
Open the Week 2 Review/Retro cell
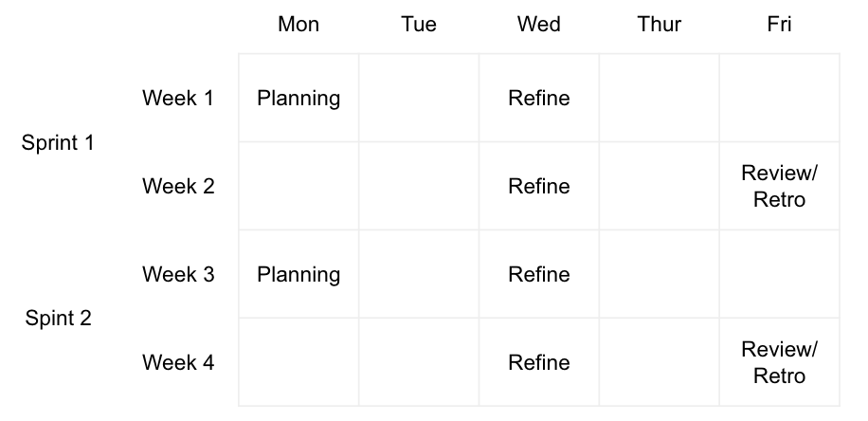click(x=779, y=186)
